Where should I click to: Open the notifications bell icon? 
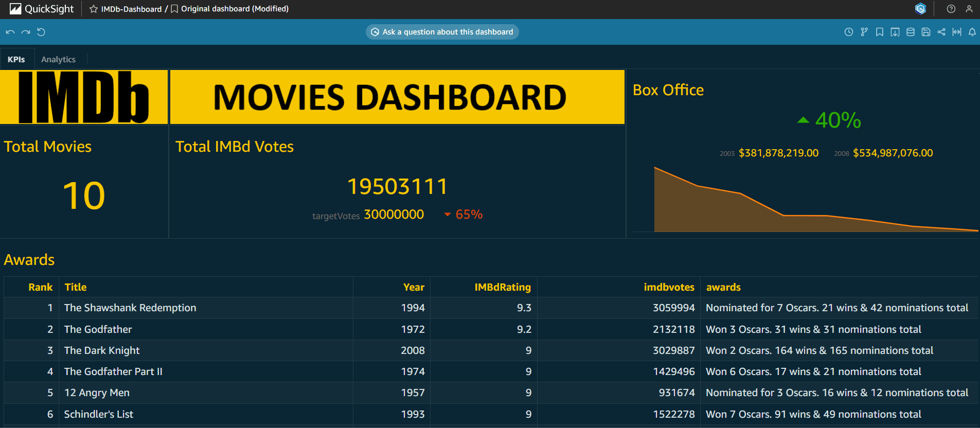pos(972,32)
